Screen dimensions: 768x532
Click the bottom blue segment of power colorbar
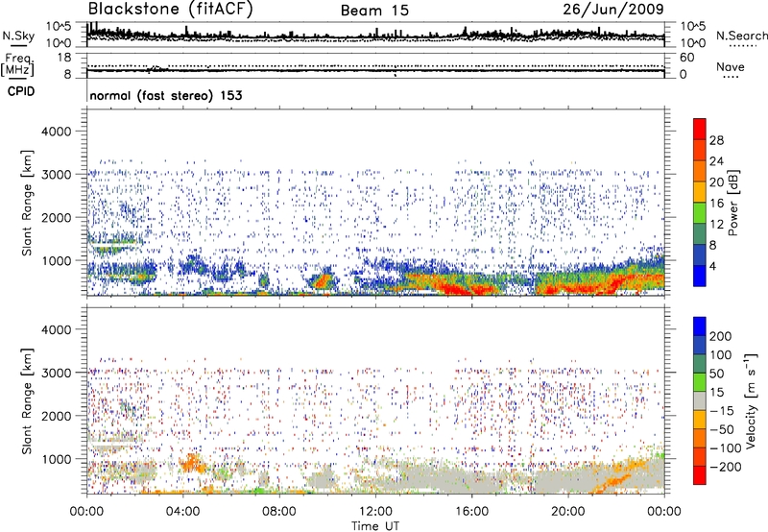coord(700,276)
